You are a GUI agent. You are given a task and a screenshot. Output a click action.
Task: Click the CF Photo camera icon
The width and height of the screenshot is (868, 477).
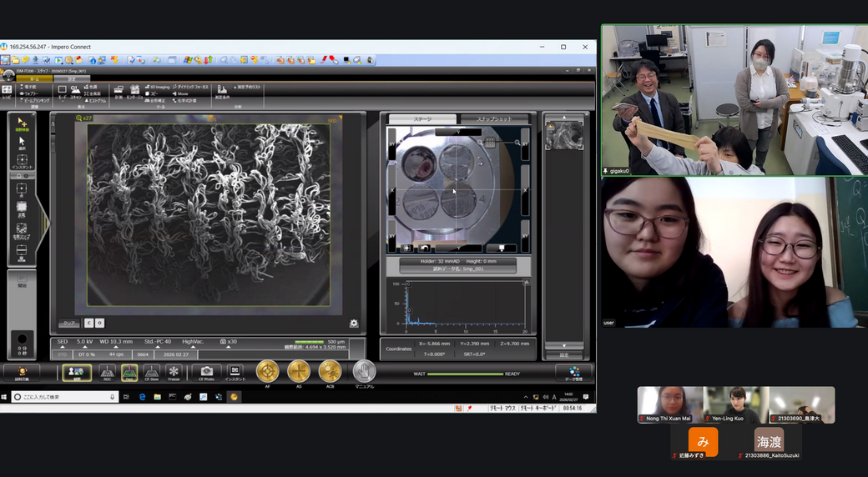tap(206, 372)
